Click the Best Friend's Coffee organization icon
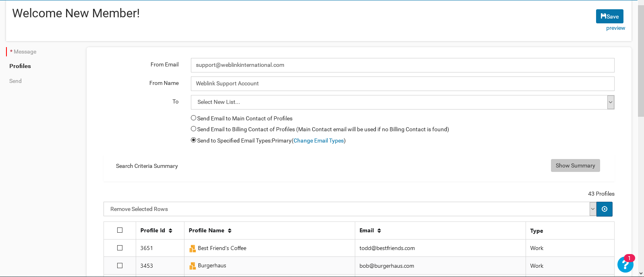The height and width of the screenshot is (277, 644). (x=193, y=248)
